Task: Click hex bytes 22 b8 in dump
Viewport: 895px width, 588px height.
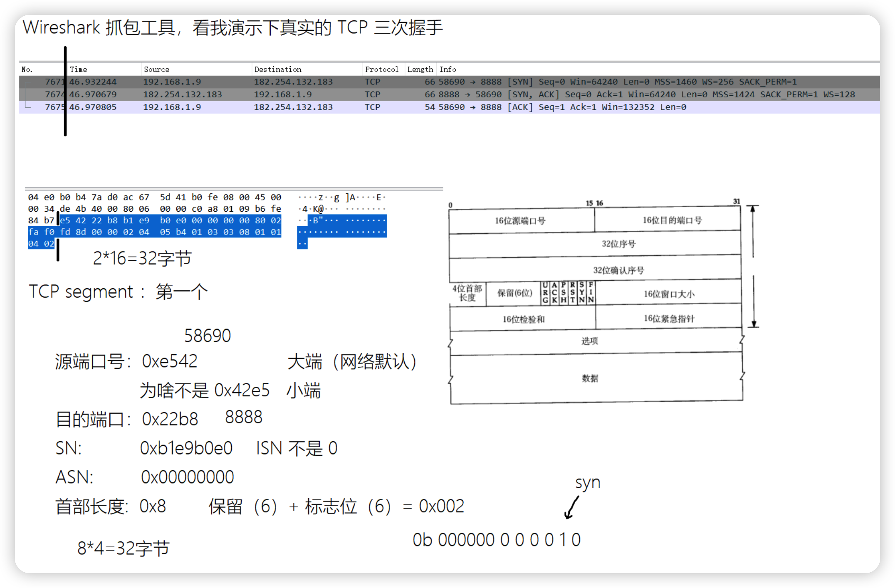Action: (104, 220)
